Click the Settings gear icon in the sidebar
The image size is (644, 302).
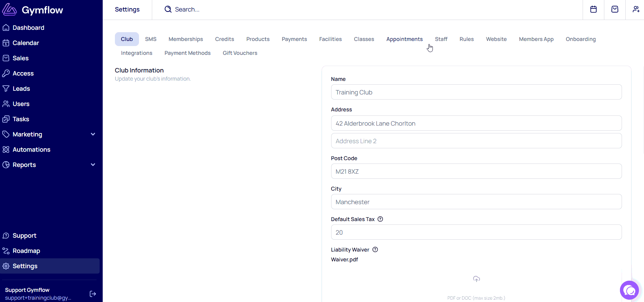click(x=6, y=266)
